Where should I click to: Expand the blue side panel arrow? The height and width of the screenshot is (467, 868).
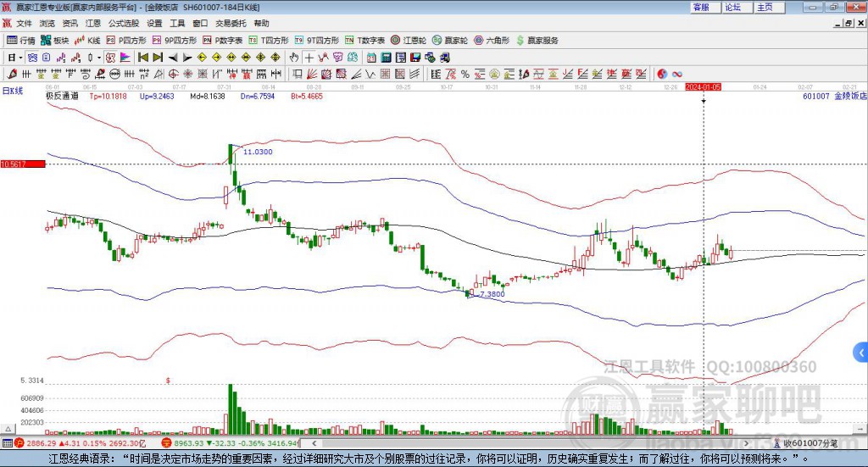[861, 352]
